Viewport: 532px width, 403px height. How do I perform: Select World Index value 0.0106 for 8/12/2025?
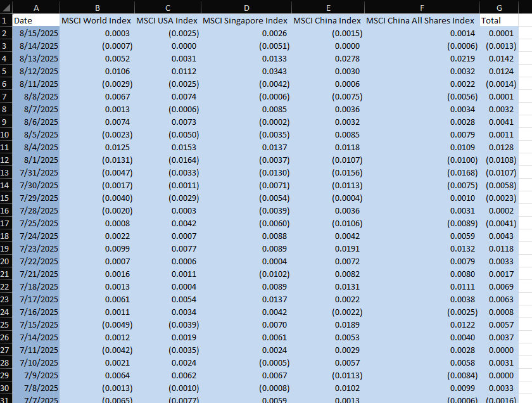point(97,72)
